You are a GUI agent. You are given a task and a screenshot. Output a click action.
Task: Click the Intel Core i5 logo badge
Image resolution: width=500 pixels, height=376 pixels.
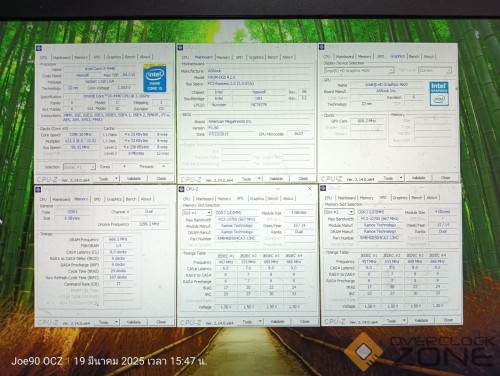[155, 79]
